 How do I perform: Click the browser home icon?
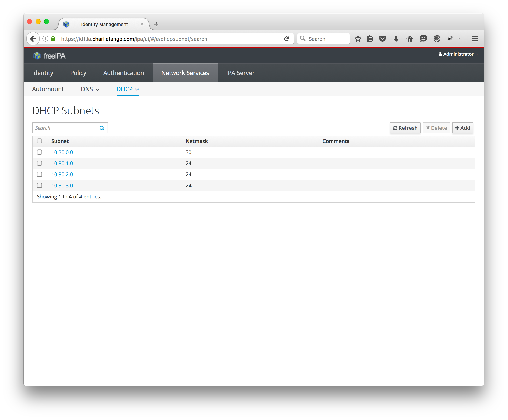(x=409, y=39)
